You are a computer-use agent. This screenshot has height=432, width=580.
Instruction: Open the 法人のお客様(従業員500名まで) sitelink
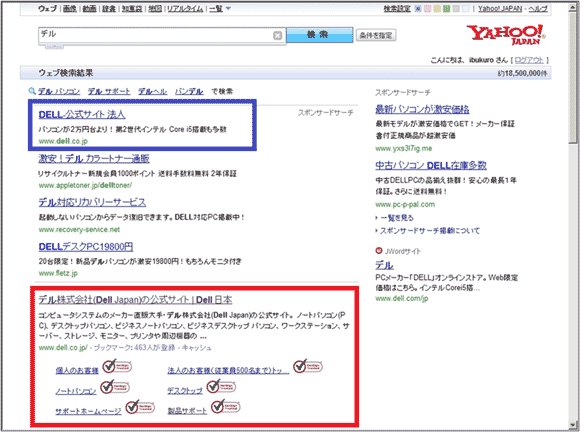coord(228,370)
